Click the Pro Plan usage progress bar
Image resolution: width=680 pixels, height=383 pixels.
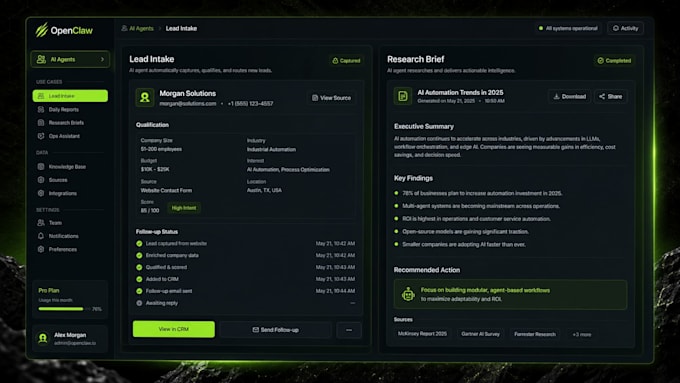(64, 309)
